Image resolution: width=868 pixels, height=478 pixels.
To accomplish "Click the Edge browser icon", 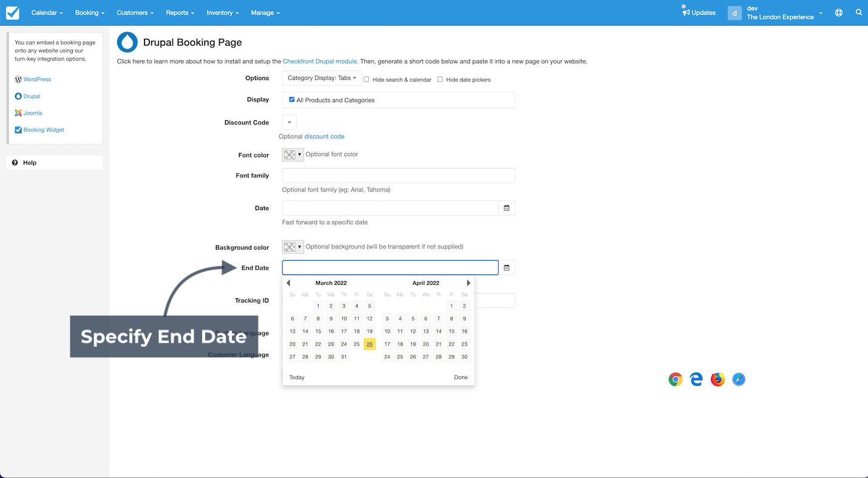I will tap(696, 380).
